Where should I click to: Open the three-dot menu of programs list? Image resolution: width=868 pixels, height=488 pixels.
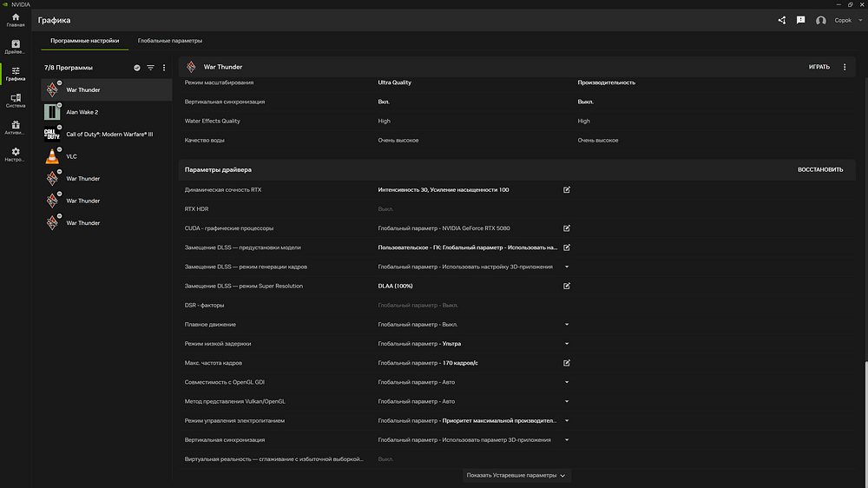pyautogui.click(x=164, y=68)
